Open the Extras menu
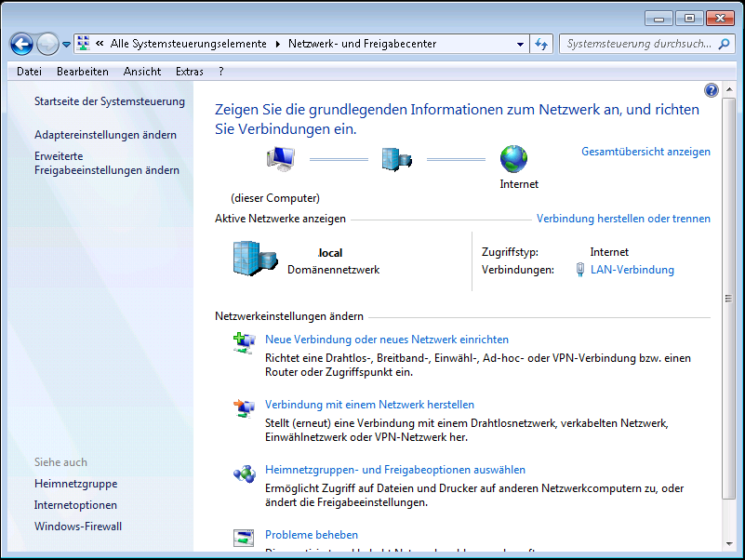The height and width of the screenshot is (560, 745). pyautogui.click(x=189, y=72)
